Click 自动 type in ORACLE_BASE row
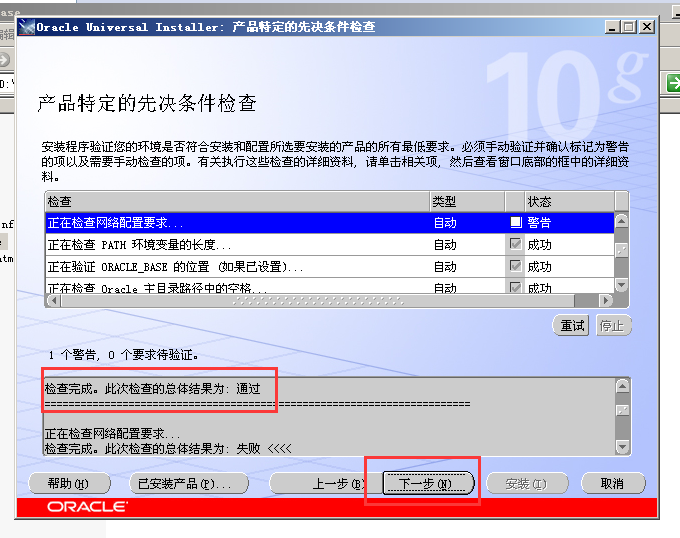680x538 pixels. (445, 267)
